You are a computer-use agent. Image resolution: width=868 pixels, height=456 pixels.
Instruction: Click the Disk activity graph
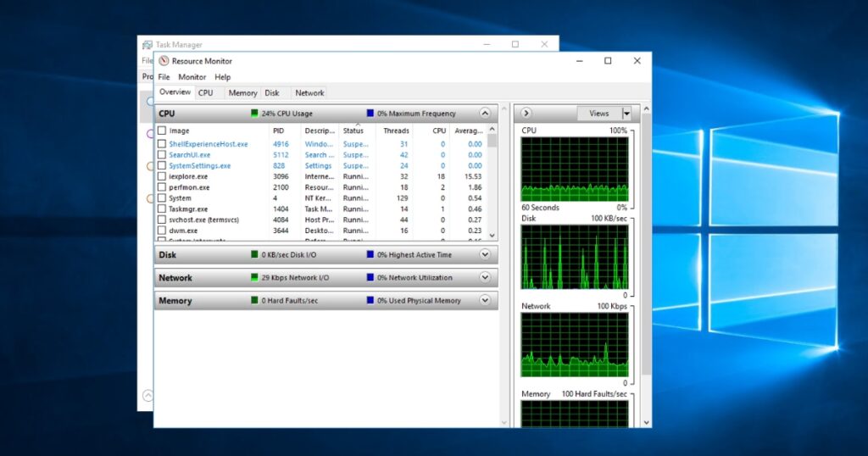pyautogui.click(x=575, y=257)
